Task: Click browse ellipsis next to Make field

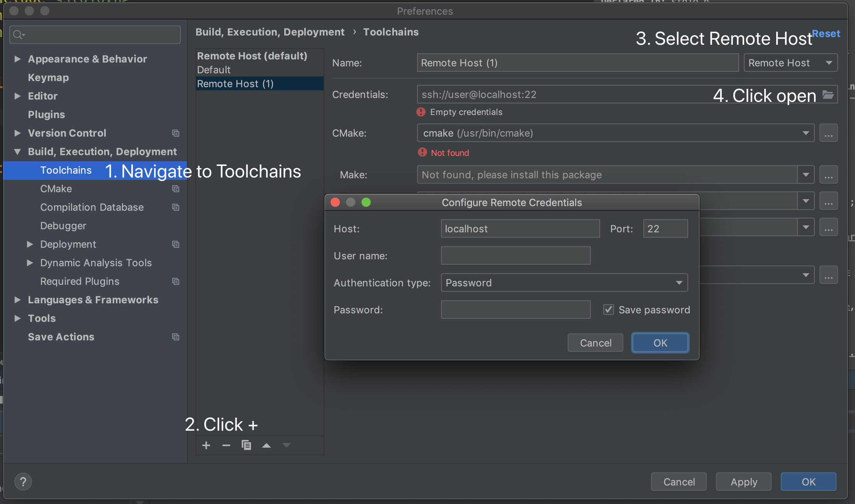Action: click(828, 175)
